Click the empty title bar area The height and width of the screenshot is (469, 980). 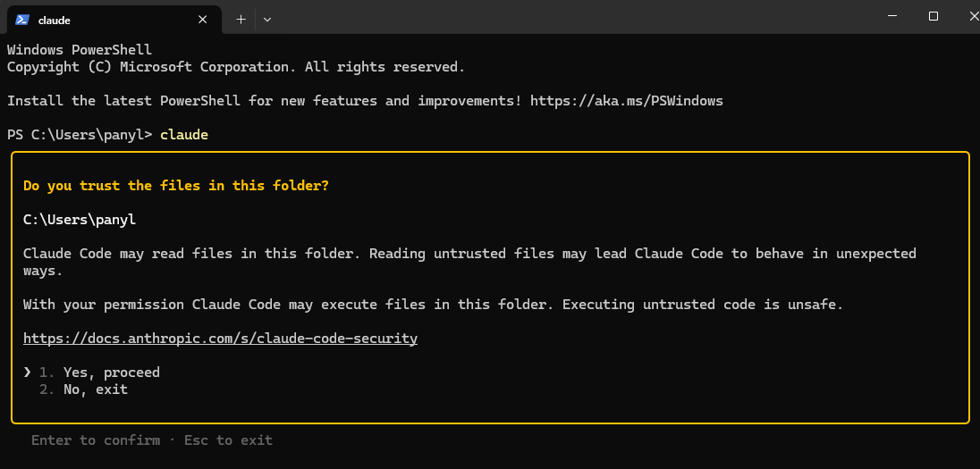(x=572, y=16)
